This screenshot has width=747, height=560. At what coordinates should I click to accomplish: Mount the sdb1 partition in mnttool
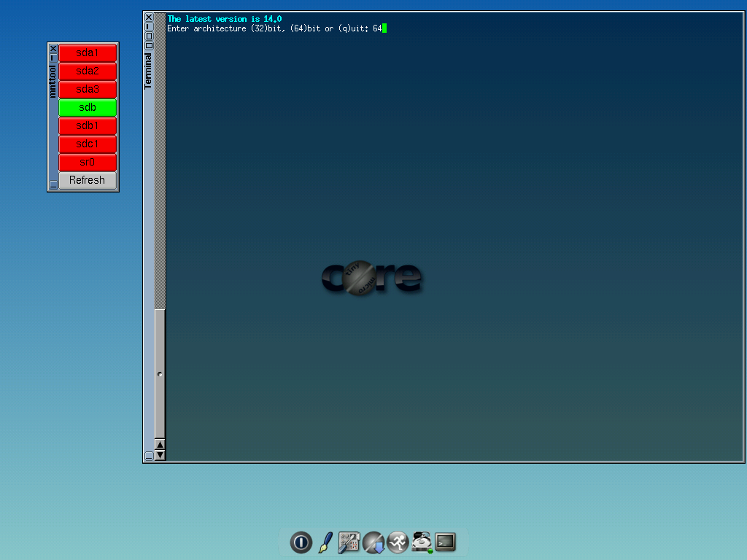click(88, 125)
